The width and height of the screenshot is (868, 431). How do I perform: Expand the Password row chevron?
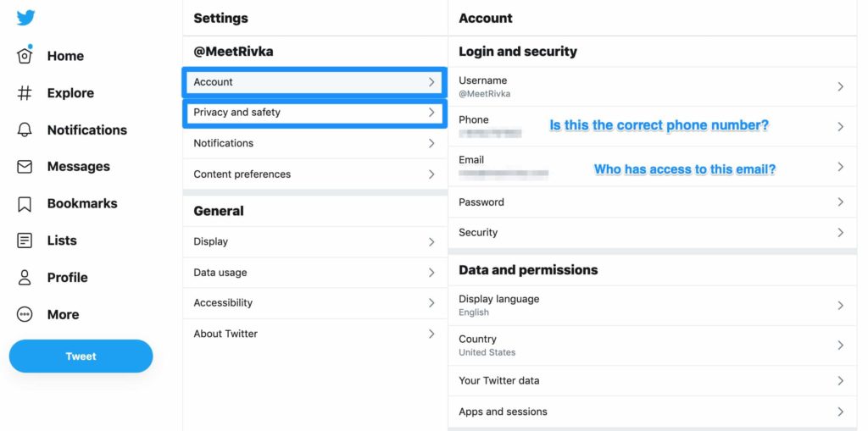click(840, 202)
